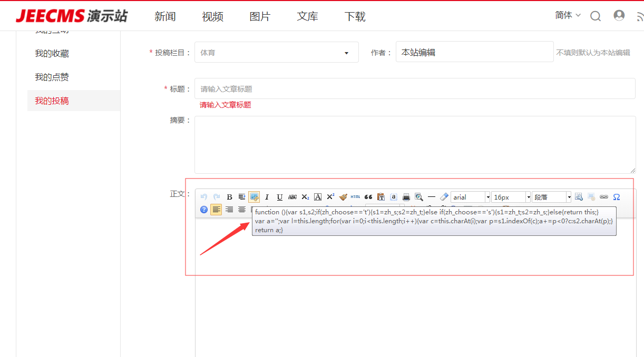Go to 我的点赞 in the sidebar
This screenshot has width=644, height=357.
pyautogui.click(x=52, y=77)
